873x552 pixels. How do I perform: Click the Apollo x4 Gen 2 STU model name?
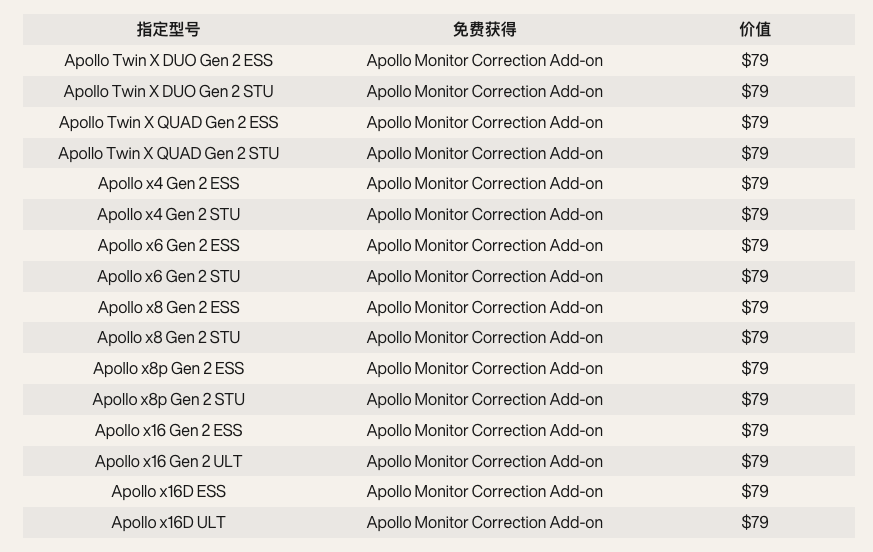click(x=168, y=214)
